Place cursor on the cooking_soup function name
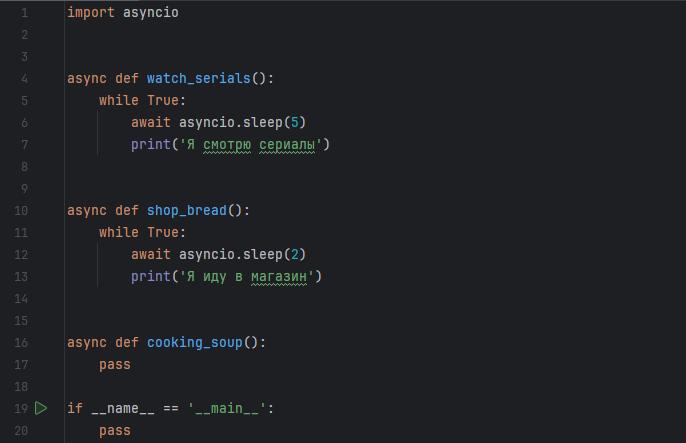Viewport: 686px width, 443px height. [194, 342]
